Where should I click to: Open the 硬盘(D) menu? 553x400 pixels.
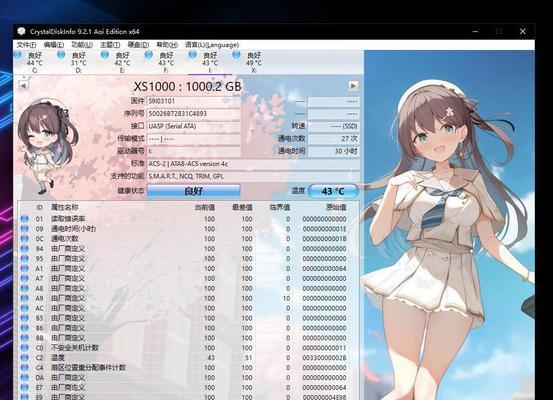(138, 45)
